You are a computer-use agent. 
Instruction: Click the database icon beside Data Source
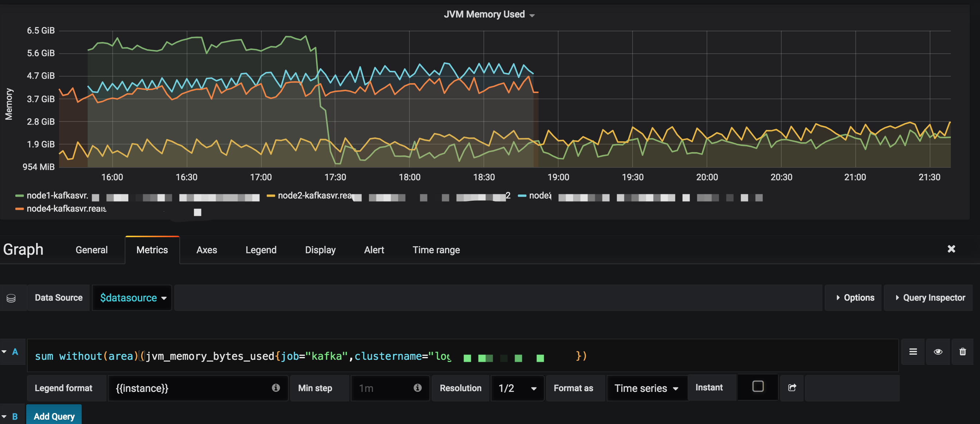tap(11, 298)
